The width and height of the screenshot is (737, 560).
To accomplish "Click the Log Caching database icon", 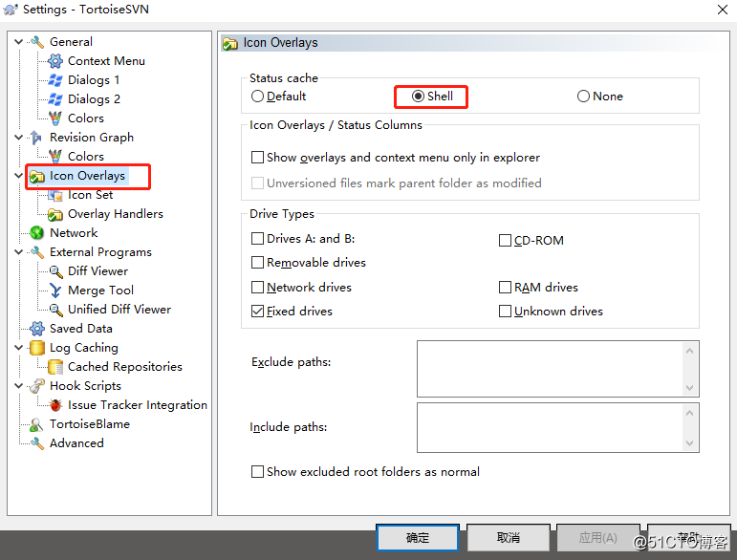I will (x=37, y=348).
